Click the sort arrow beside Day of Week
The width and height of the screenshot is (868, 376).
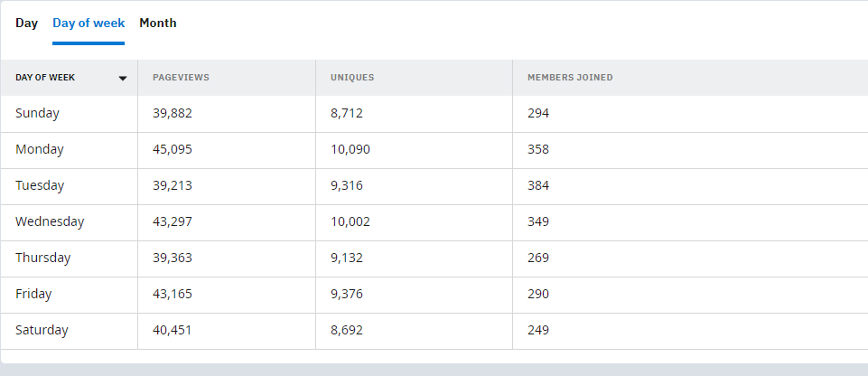[123, 78]
